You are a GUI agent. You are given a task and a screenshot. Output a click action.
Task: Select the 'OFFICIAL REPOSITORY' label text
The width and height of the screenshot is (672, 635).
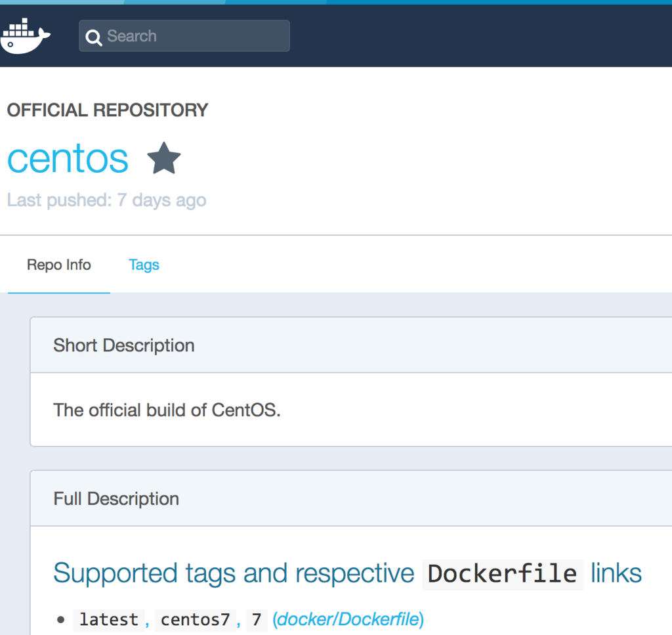tap(108, 110)
